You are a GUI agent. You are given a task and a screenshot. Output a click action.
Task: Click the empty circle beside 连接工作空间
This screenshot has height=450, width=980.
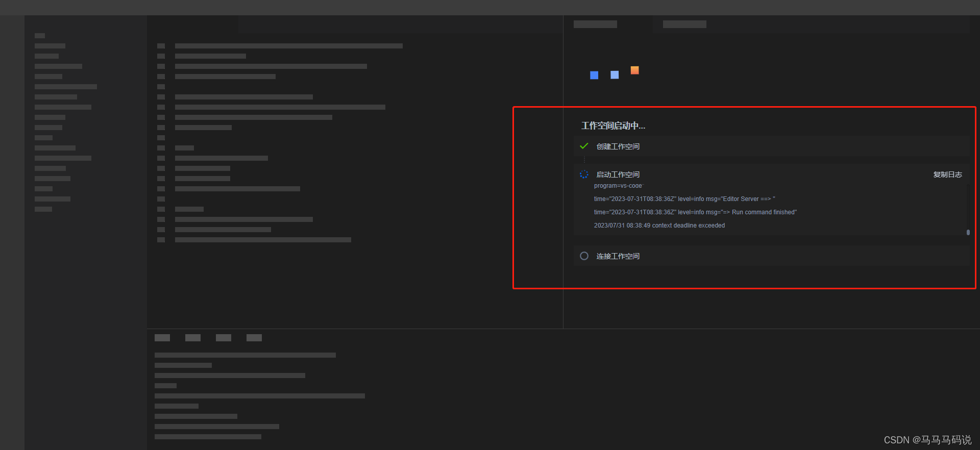click(584, 256)
